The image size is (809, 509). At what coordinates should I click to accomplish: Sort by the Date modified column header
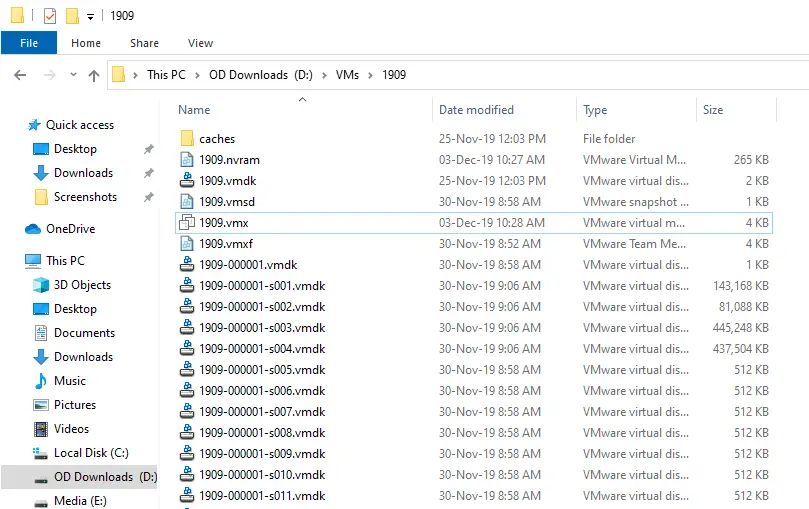pyautogui.click(x=476, y=110)
